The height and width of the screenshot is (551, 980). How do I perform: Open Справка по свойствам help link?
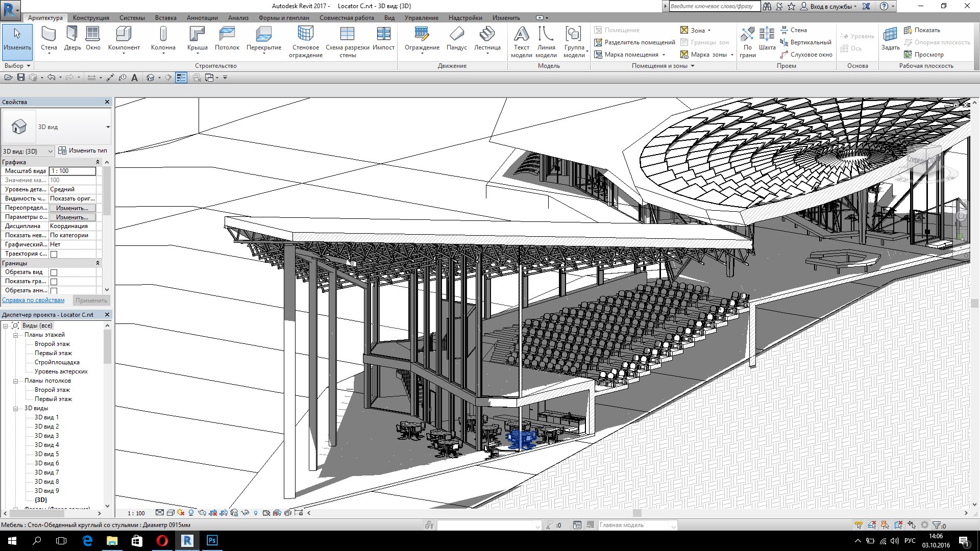click(x=33, y=300)
